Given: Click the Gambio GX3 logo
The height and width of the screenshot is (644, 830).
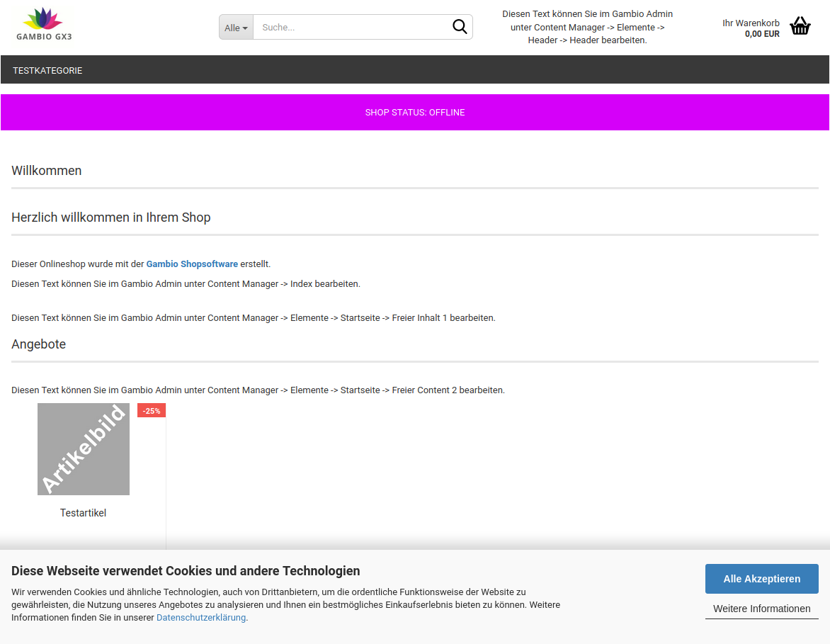Looking at the screenshot, I should [x=44, y=25].
